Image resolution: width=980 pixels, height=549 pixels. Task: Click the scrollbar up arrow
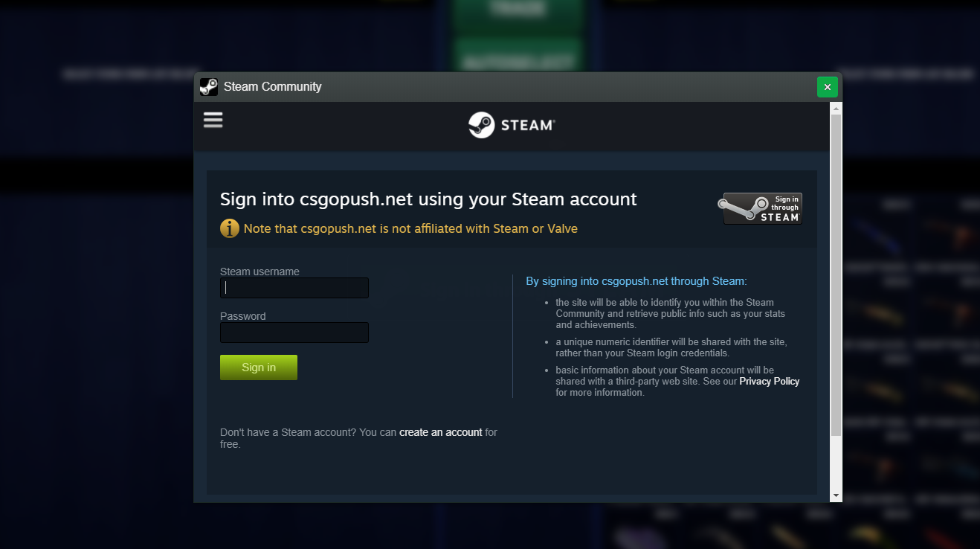click(x=836, y=109)
